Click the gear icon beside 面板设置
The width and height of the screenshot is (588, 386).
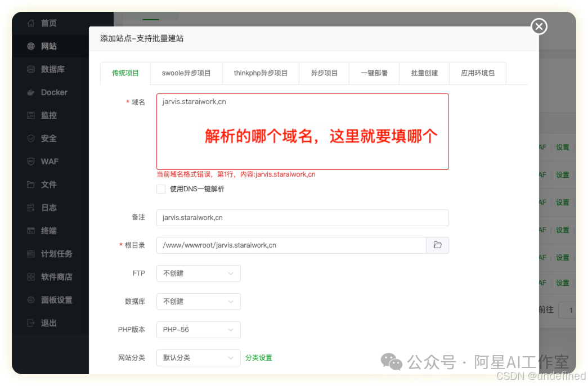pyautogui.click(x=31, y=300)
